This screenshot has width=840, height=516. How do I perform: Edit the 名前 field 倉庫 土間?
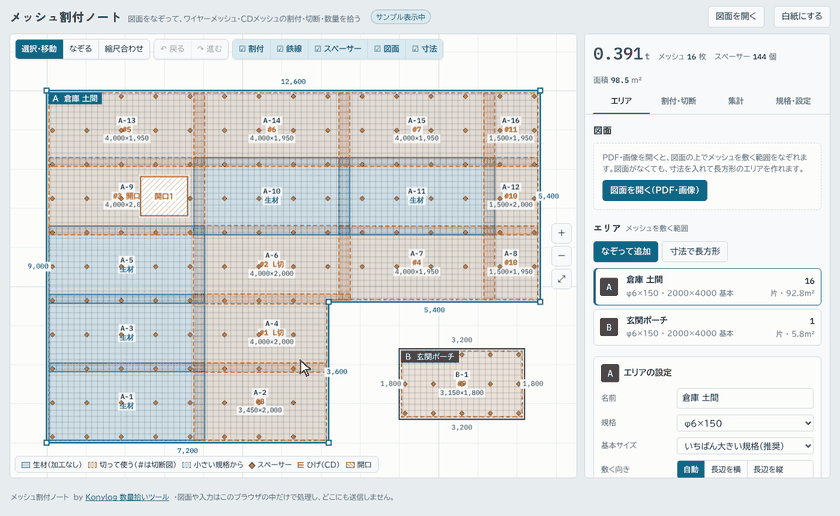coord(745,398)
